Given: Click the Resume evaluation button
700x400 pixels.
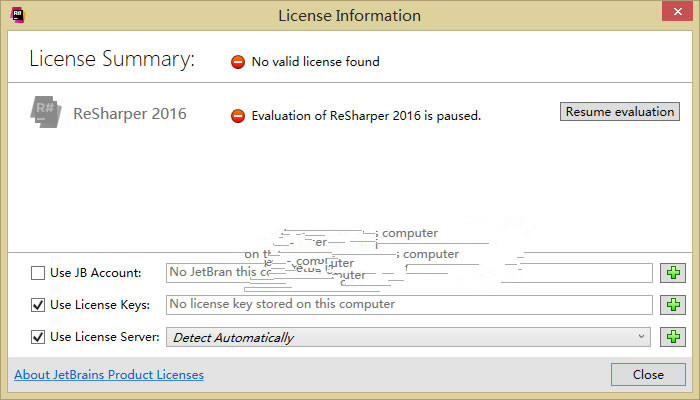Looking at the screenshot, I should 620,112.
